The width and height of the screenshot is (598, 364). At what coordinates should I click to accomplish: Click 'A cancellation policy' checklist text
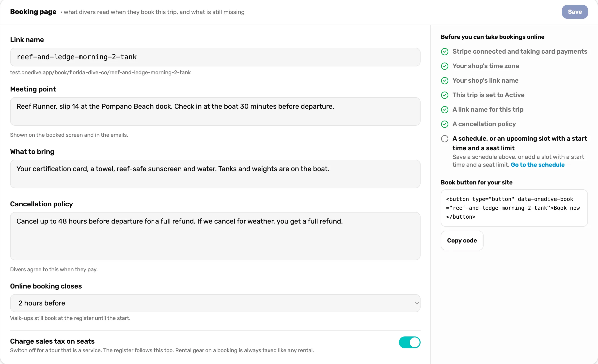pyautogui.click(x=484, y=124)
